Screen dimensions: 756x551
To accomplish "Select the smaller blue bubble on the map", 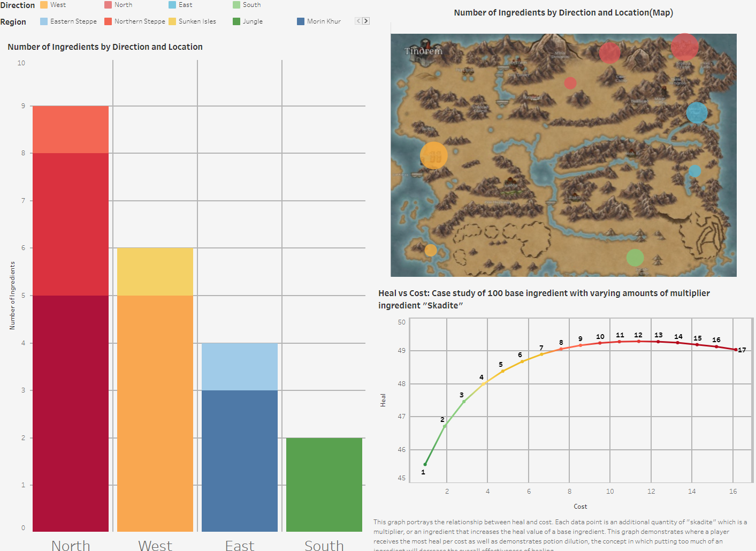I will [x=694, y=171].
